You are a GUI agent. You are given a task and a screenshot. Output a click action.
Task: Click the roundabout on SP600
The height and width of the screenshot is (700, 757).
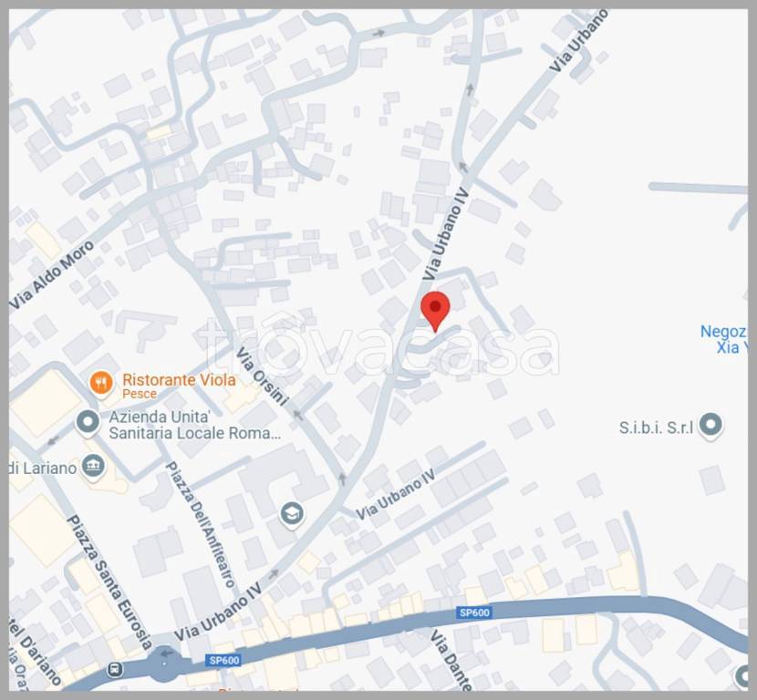point(165,664)
